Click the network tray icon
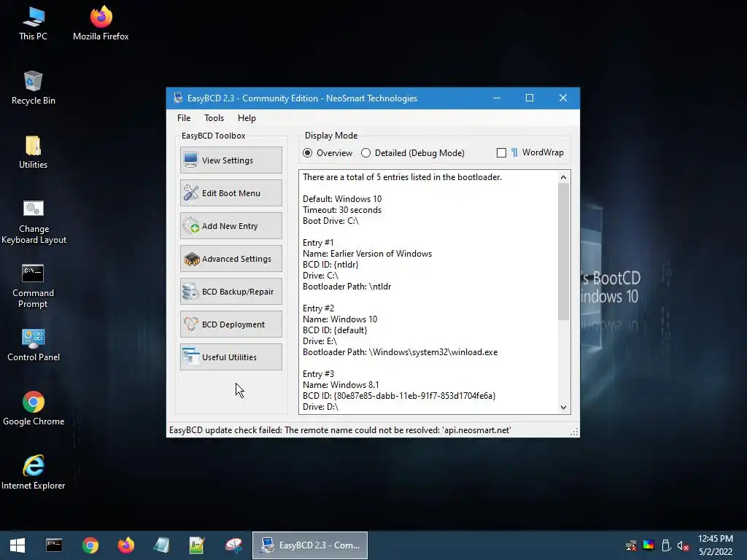This screenshot has width=747, height=560. point(631,545)
